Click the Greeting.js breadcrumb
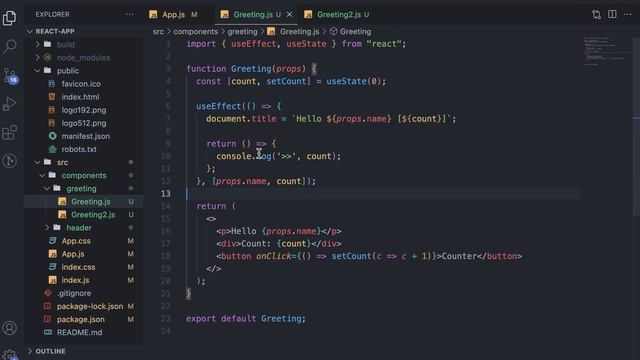Viewport: 640px width, 360px height. pyautogui.click(x=294, y=31)
